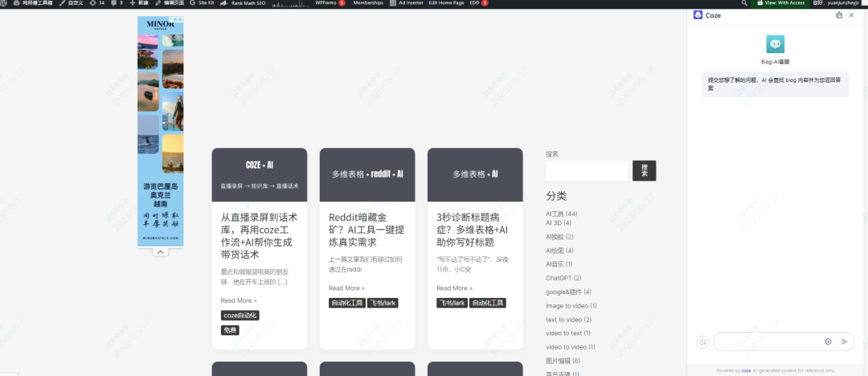Open the AI工具 (44) category
This screenshot has height=376, width=868.
(x=562, y=214)
